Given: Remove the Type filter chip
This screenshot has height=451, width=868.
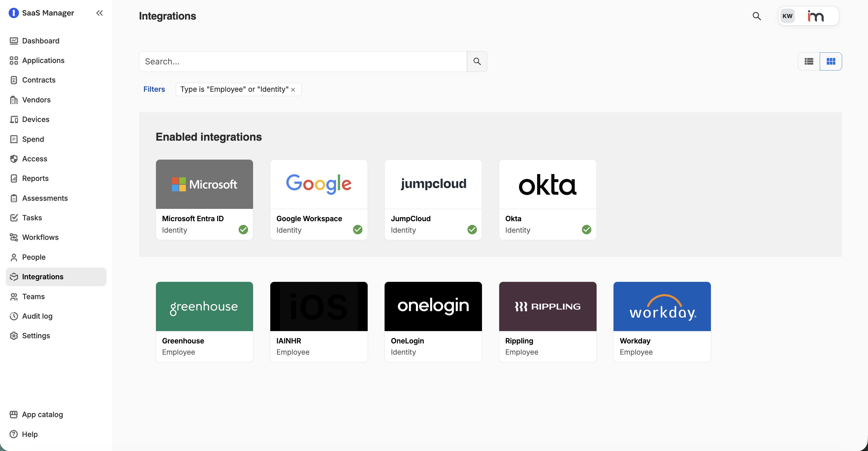Looking at the screenshot, I should pos(293,89).
